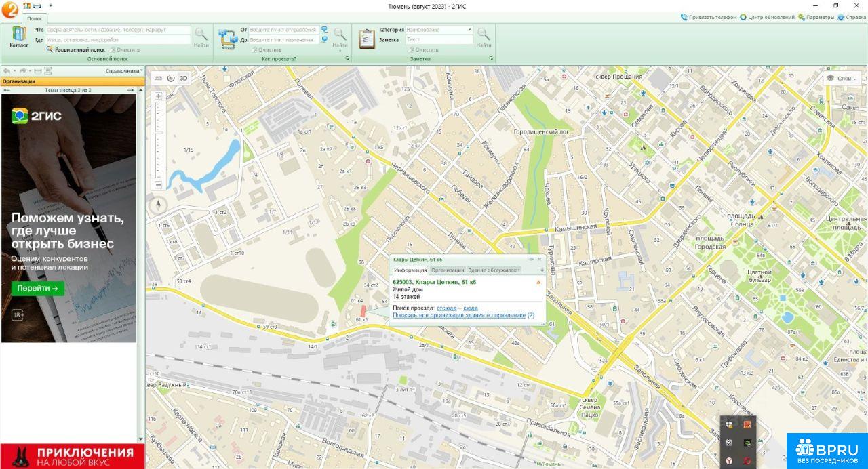Open the Каталог catalog icon
This screenshot has width=868, height=469.
click(19, 37)
